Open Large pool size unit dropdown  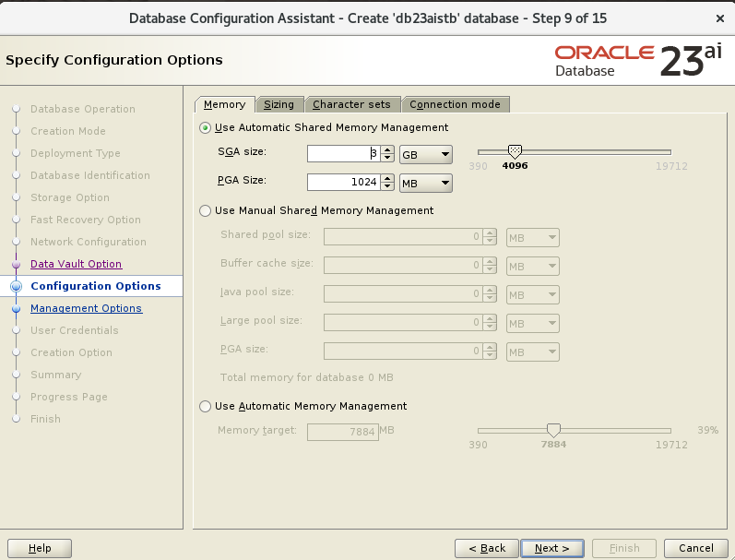[533, 323]
